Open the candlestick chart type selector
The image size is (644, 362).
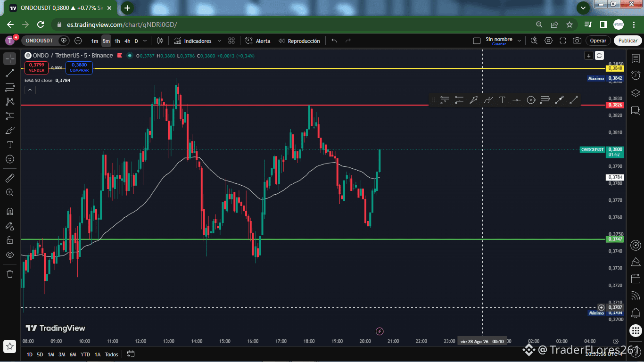tap(160, 41)
